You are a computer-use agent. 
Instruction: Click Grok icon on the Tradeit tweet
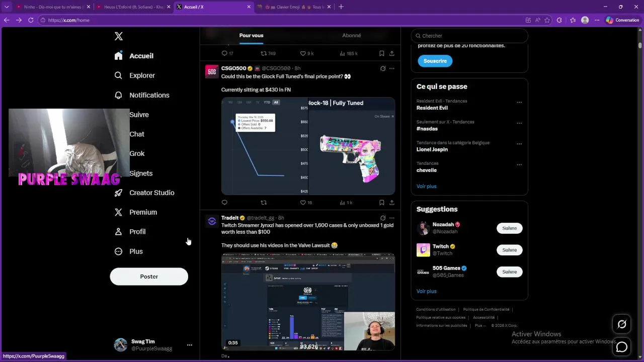(x=383, y=218)
